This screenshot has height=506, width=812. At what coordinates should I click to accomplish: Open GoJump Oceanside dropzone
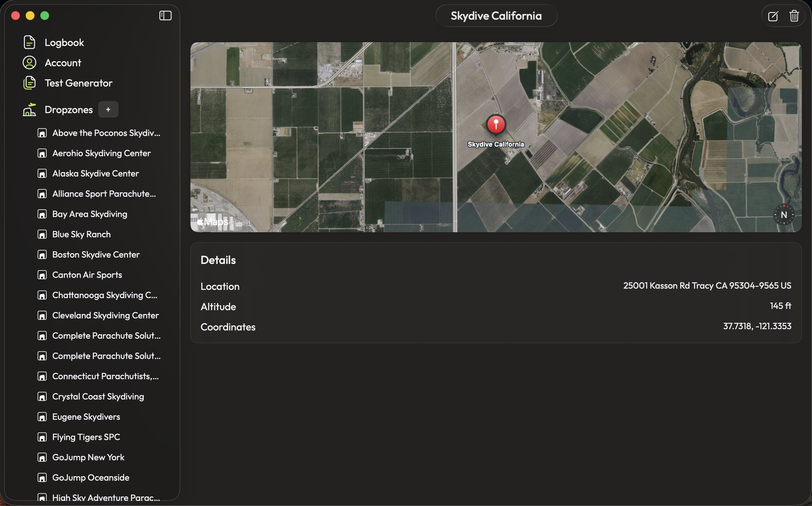(91, 477)
